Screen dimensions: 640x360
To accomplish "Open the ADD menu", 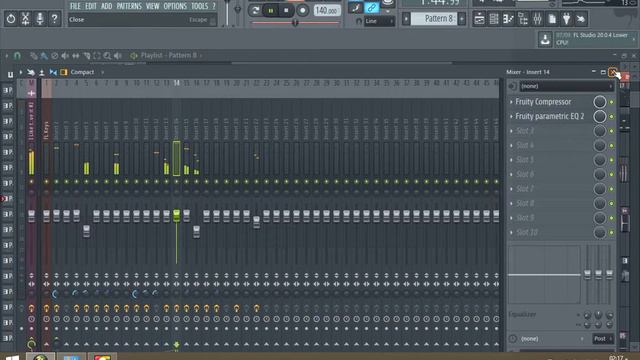I will pyautogui.click(x=107, y=6).
